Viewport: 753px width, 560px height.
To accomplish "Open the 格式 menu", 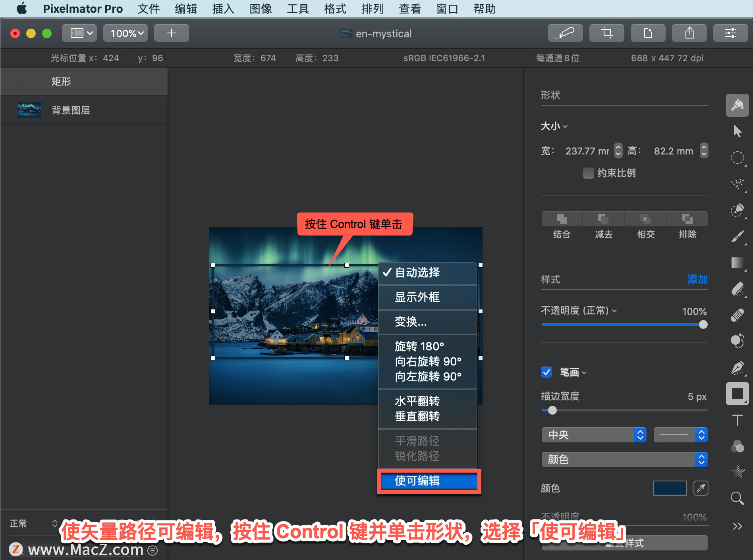I will (334, 9).
